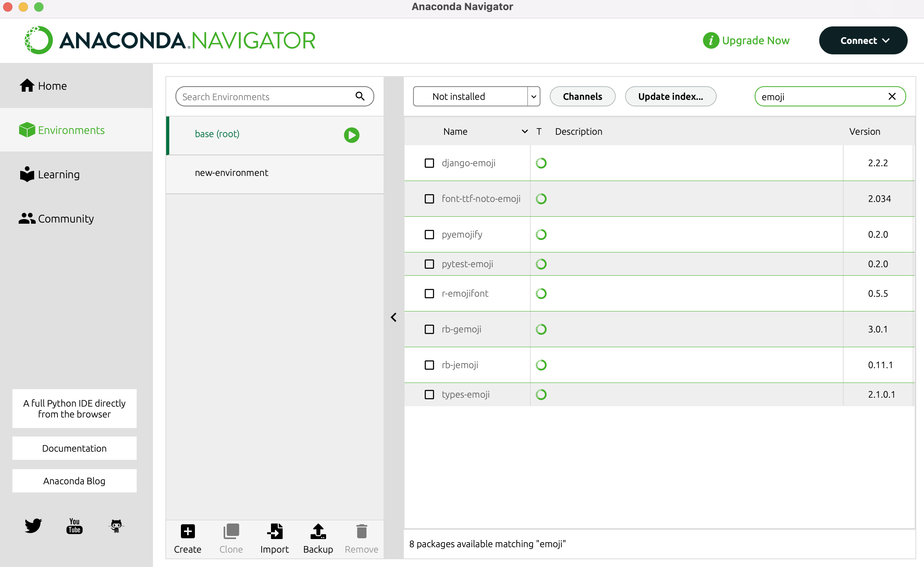Click version 2.1.0.1 of types-emoji
Screen dimensions: 924x567
(x=881, y=395)
